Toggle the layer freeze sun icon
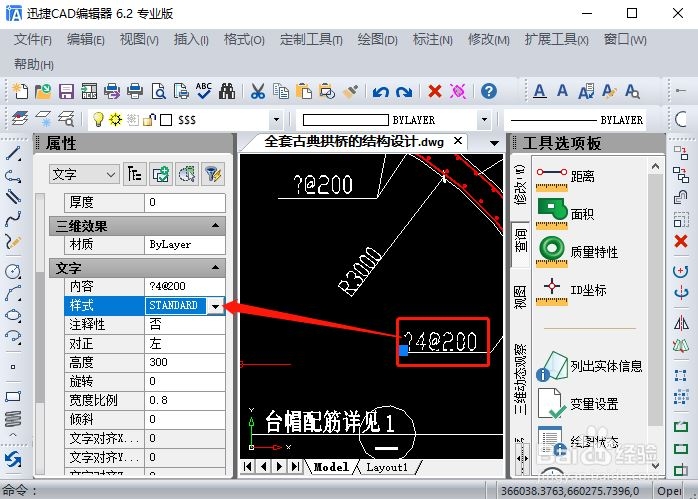Image resolution: width=698 pixels, height=499 pixels. (115, 119)
